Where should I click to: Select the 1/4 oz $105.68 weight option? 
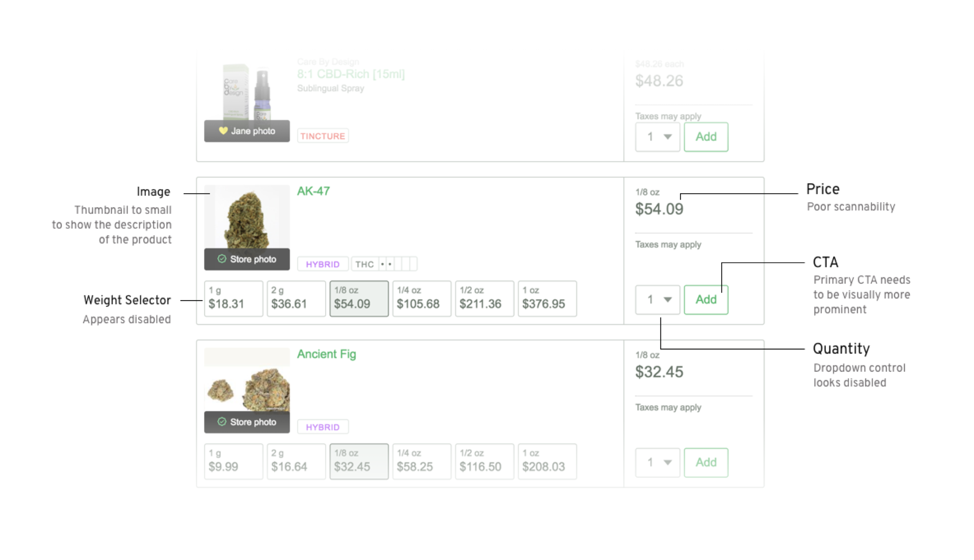[x=422, y=299]
